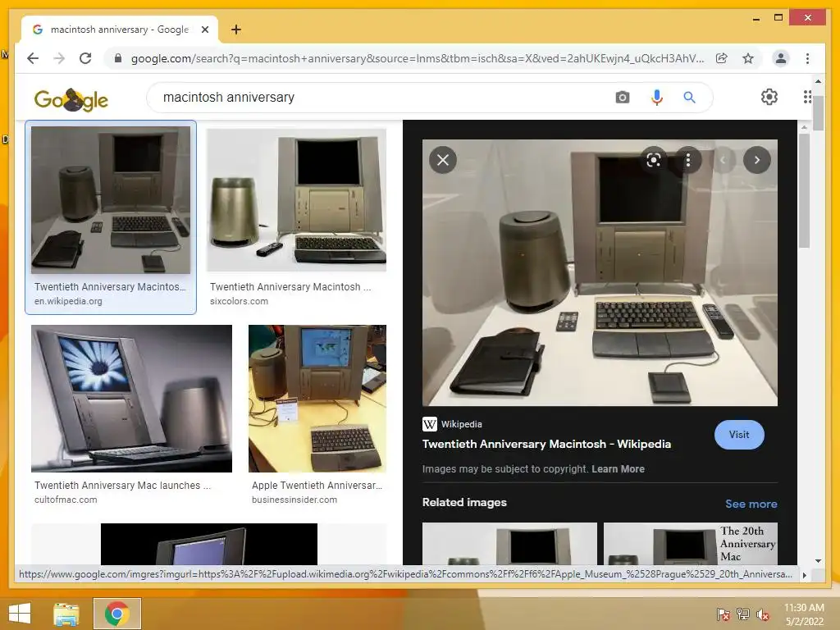Show the next image in preview

click(757, 160)
